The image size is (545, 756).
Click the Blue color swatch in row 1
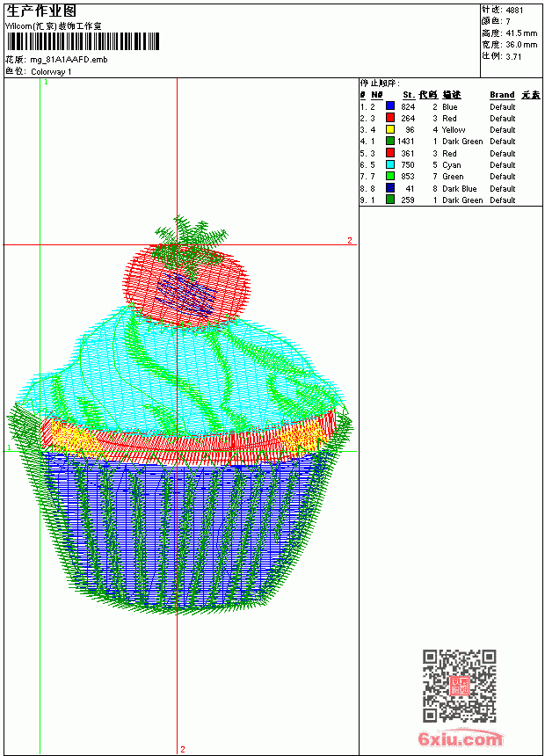(x=390, y=106)
